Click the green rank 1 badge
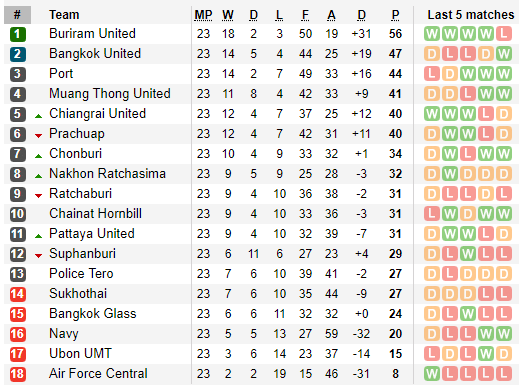The image size is (519, 385). [17, 34]
